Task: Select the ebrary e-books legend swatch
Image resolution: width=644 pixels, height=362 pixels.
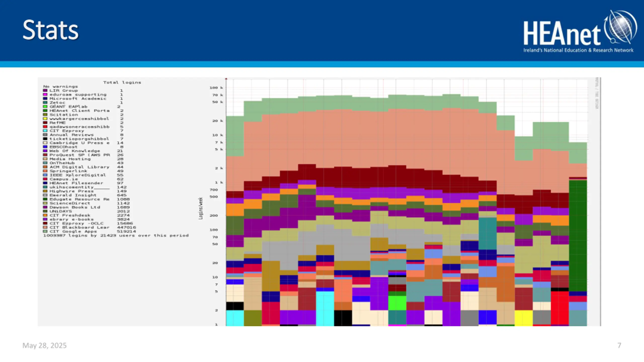Action: 45,219
